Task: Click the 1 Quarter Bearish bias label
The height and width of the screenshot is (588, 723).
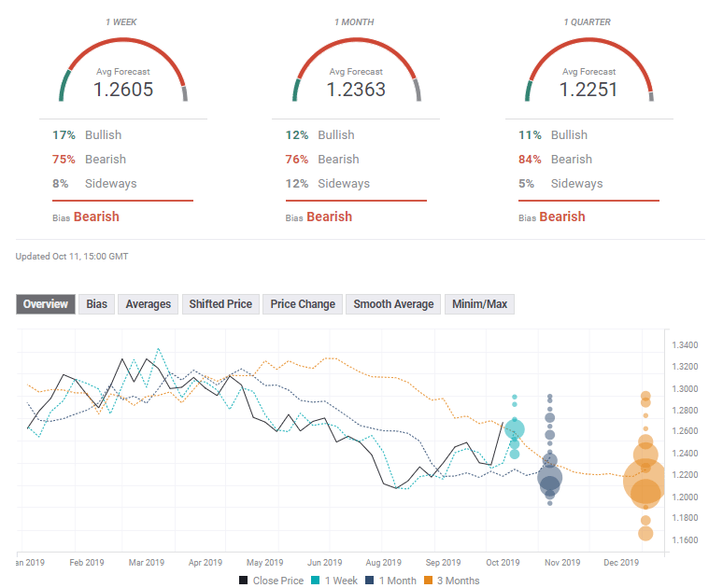Action: [x=561, y=217]
